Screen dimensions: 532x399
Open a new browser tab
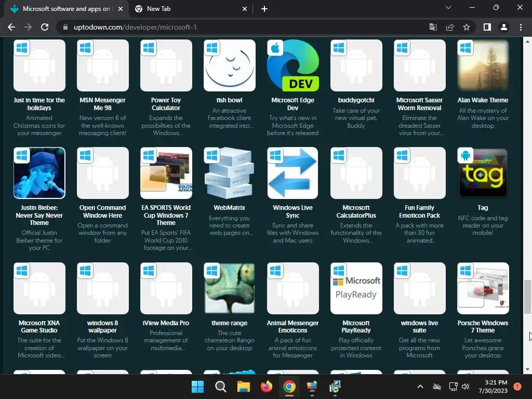pyautogui.click(x=264, y=9)
